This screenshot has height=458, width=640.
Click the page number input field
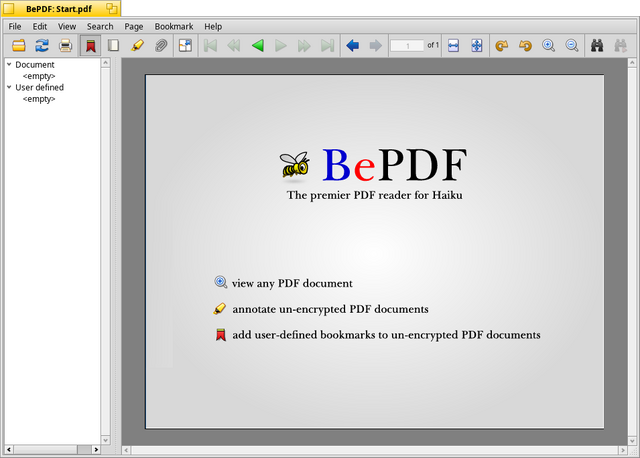click(x=407, y=45)
